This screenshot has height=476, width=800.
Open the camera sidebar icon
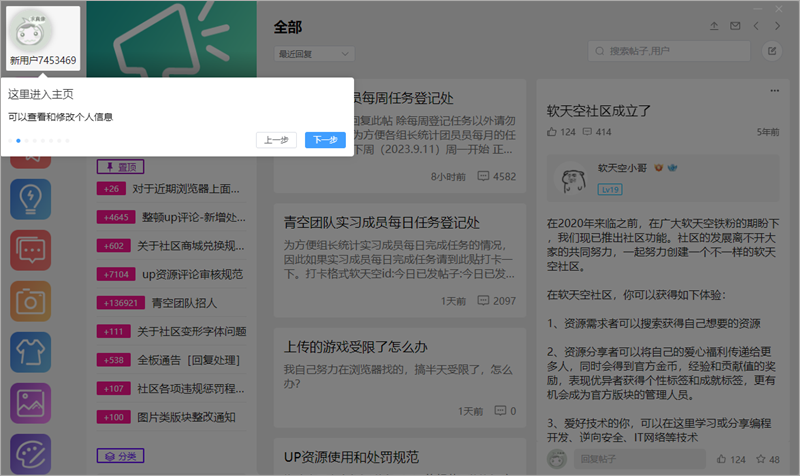click(31, 301)
